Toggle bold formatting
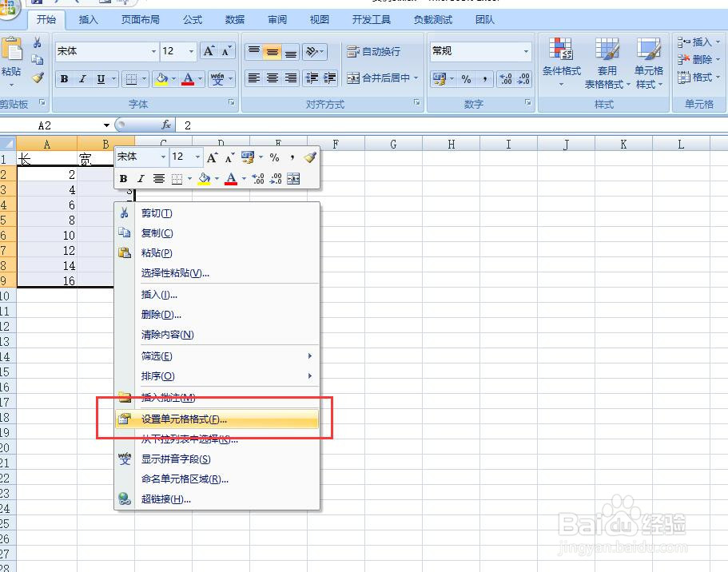This screenshot has width=728, height=572. click(x=63, y=79)
